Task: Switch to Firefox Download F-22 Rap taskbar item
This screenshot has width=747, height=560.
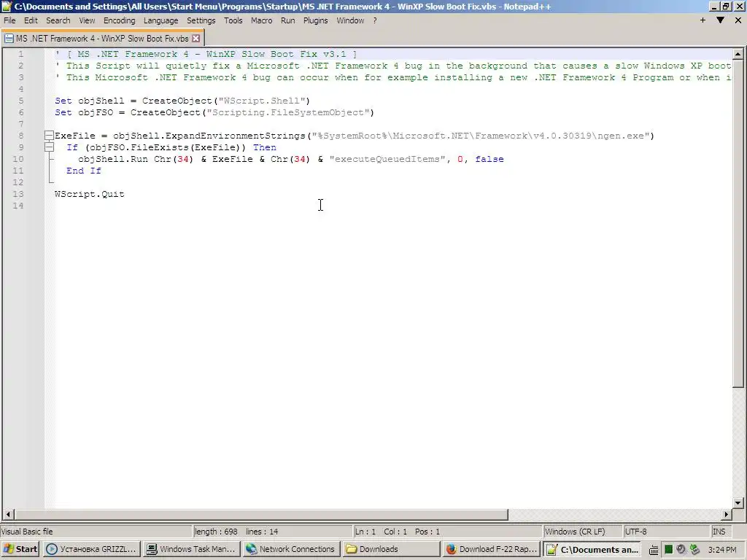Action: [492, 549]
